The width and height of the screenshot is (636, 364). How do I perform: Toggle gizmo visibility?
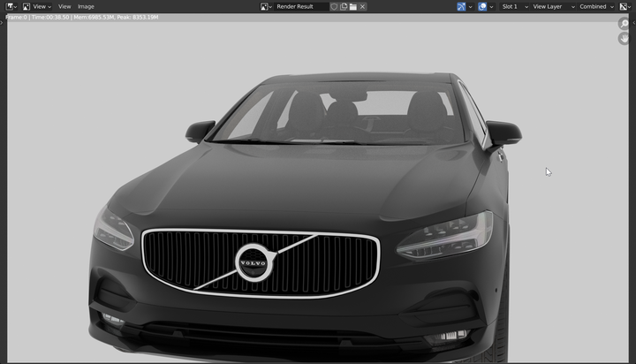(x=461, y=6)
